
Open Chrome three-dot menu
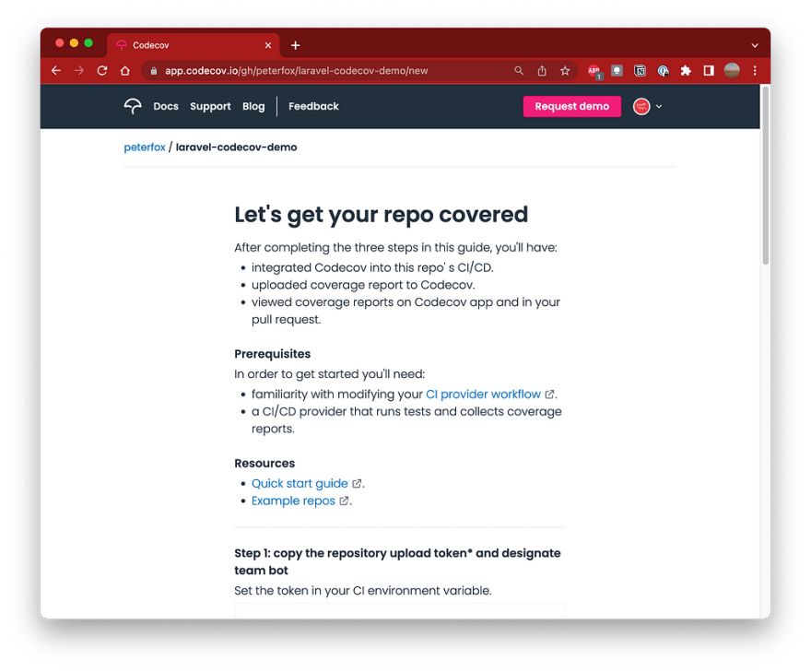pos(755,71)
